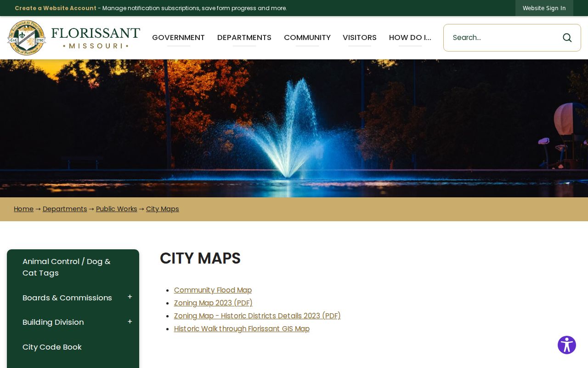The width and height of the screenshot is (588, 368).
Task: Open the accessibility widget icon
Action: 567,345
